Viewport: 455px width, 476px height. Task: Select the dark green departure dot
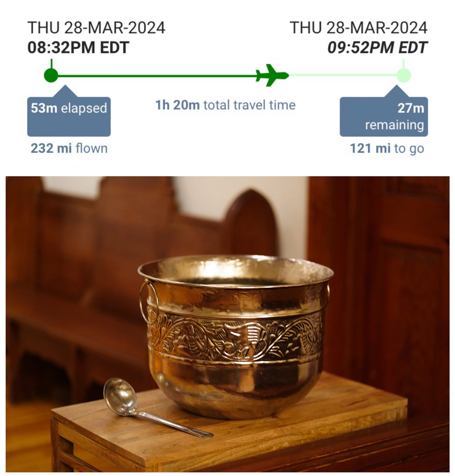coord(51,75)
